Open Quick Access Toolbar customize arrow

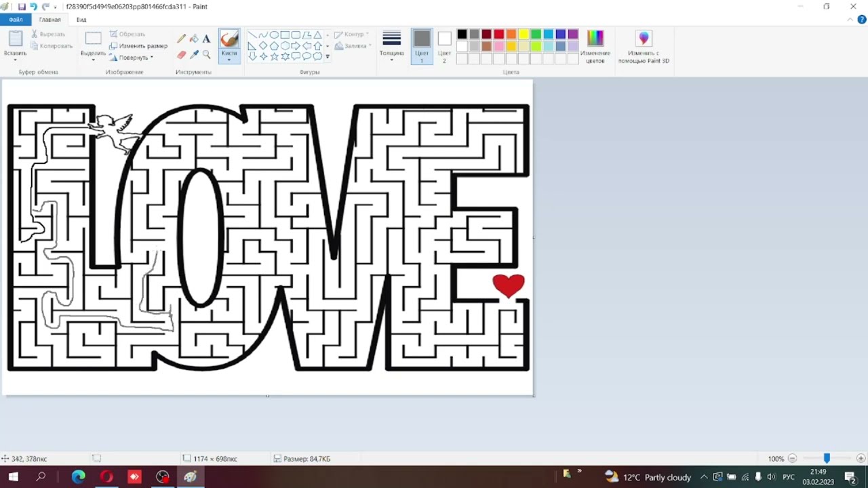55,7
